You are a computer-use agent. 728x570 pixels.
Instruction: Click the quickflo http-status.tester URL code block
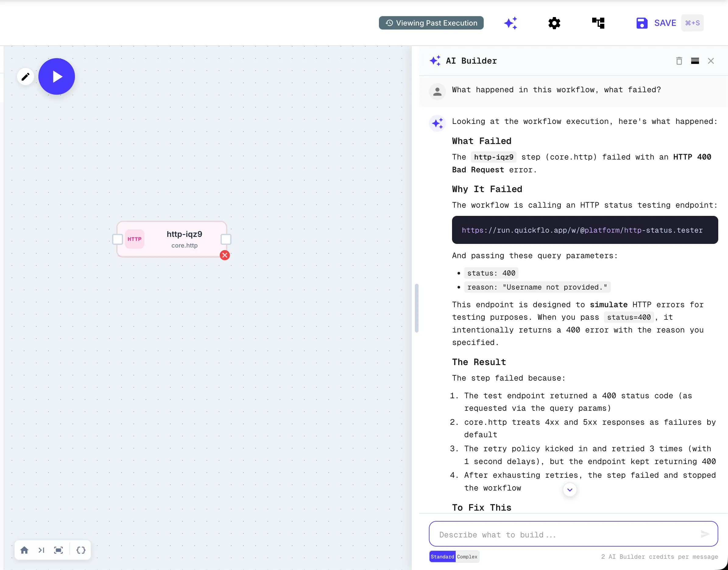[x=585, y=230]
